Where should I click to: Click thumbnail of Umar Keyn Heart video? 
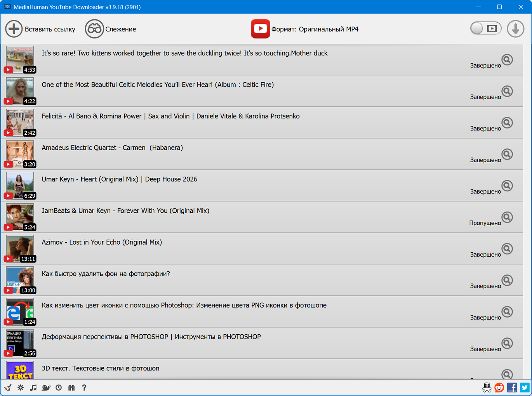click(x=20, y=186)
